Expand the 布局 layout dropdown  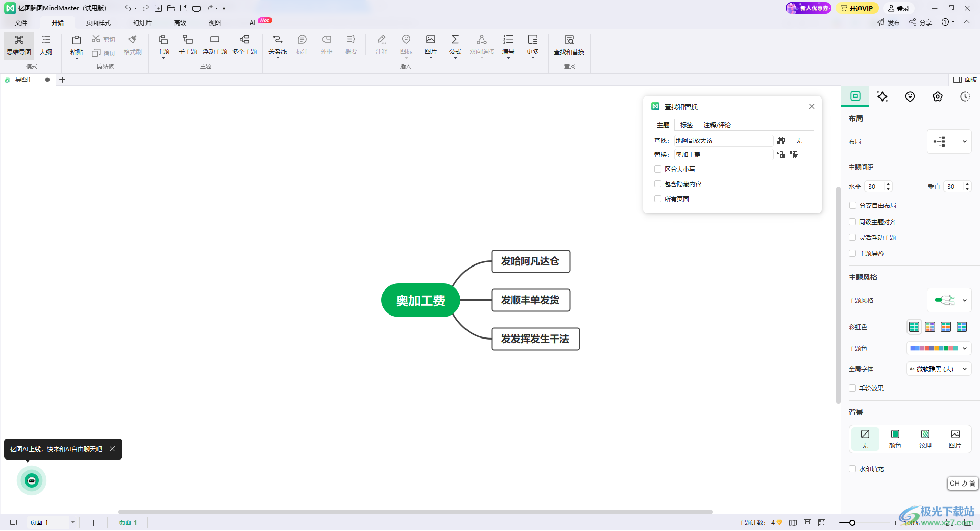(x=949, y=142)
